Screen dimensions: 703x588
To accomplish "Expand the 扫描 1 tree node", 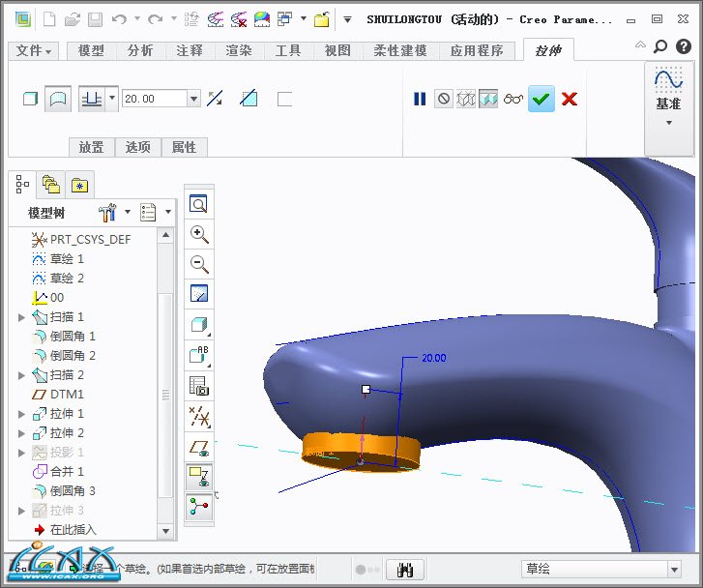I will coord(22,317).
